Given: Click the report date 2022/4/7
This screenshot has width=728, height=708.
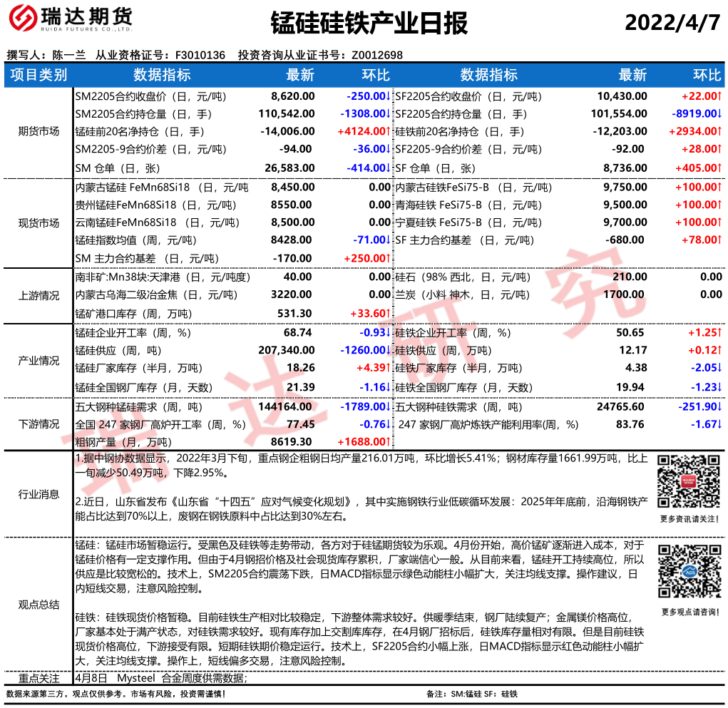Looking at the screenshot, I should (x=672, y=23).
